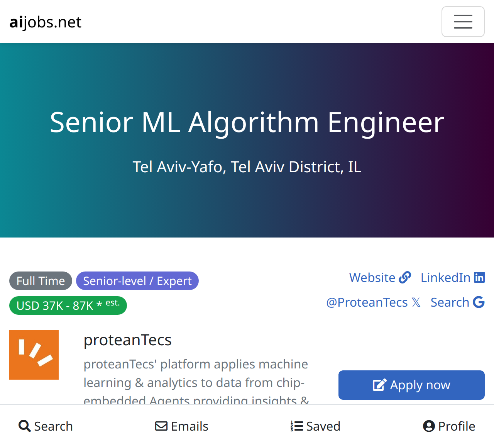Open the hamburger navigation menu

click(463, 22)
